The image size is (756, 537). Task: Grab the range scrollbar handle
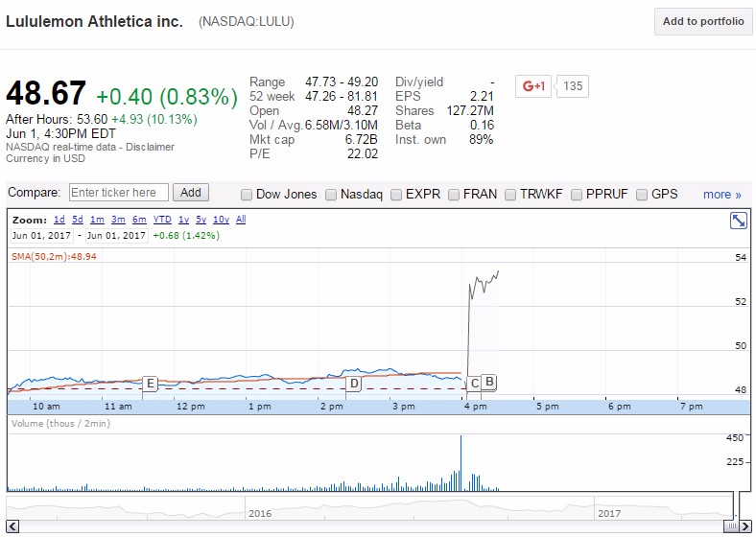[731, 525]
